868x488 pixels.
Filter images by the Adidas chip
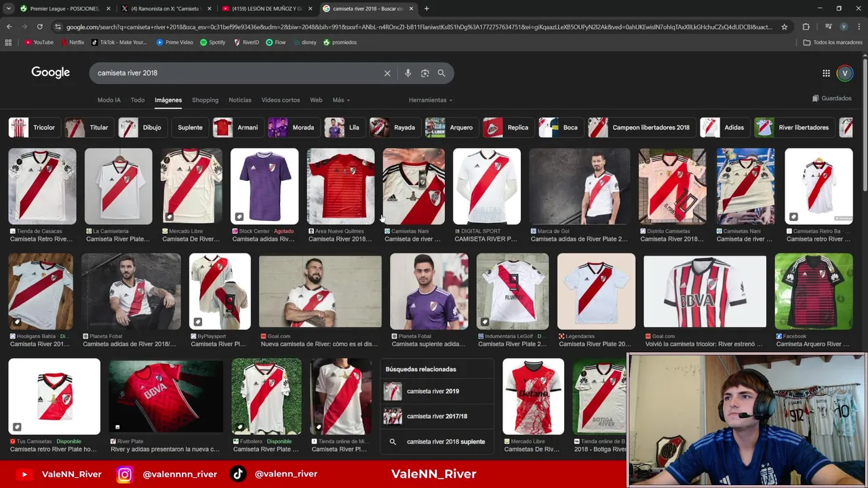point(724,127)
